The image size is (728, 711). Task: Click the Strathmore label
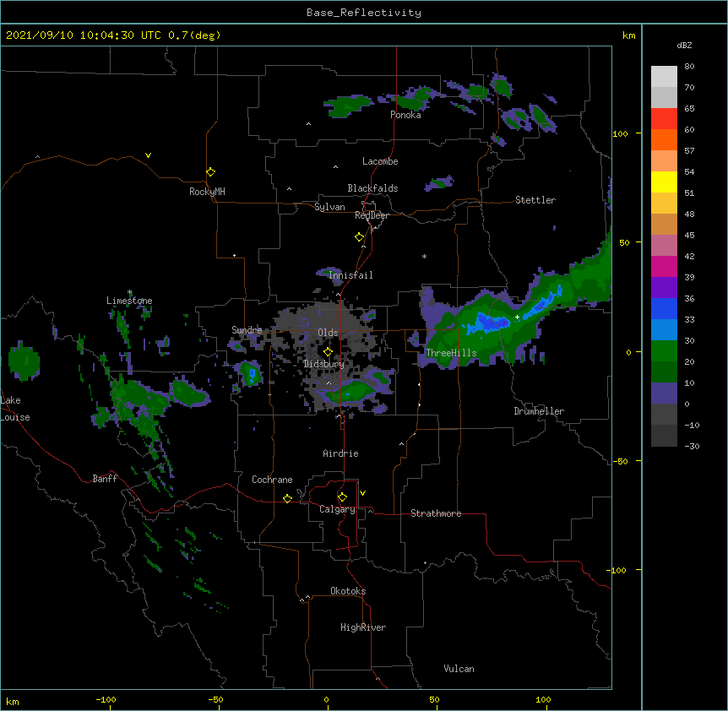436,513
